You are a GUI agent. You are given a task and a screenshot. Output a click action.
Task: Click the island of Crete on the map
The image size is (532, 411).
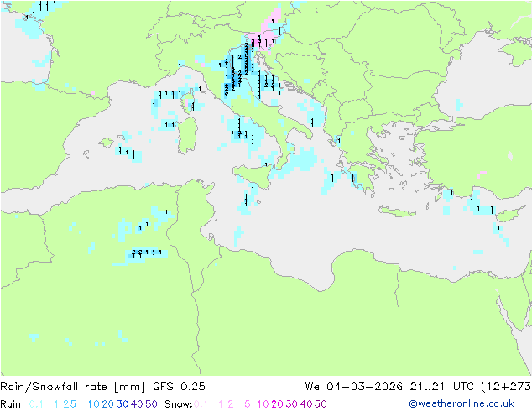point(397,211)
